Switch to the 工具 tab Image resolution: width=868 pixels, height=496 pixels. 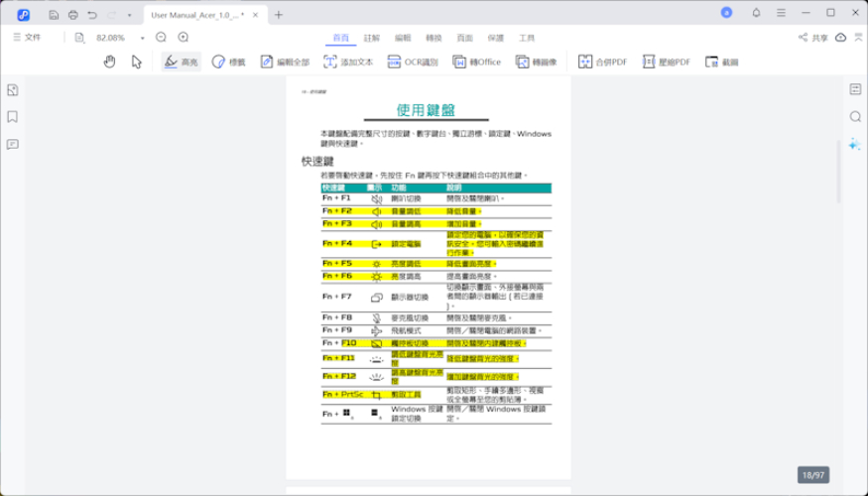pos(527,38)
